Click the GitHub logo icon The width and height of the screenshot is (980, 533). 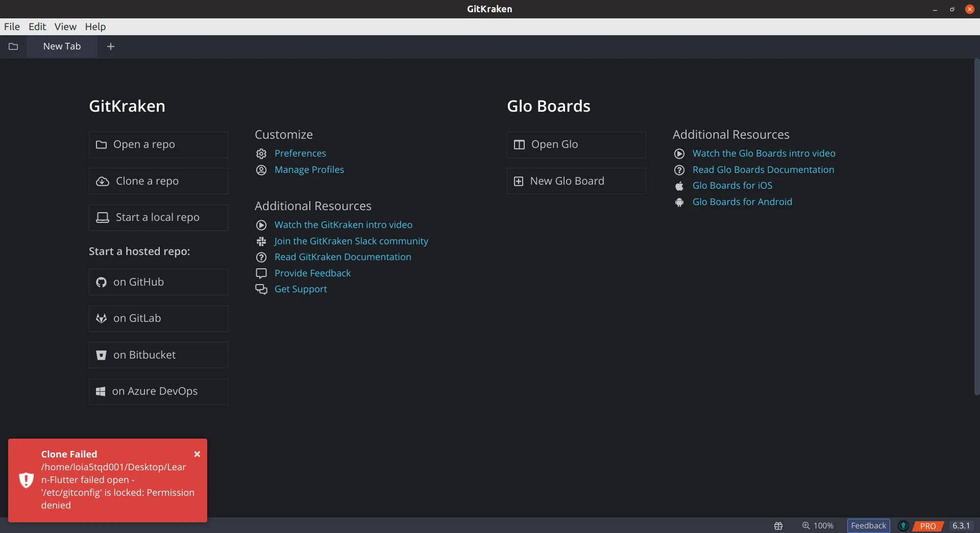coord(102,282)
